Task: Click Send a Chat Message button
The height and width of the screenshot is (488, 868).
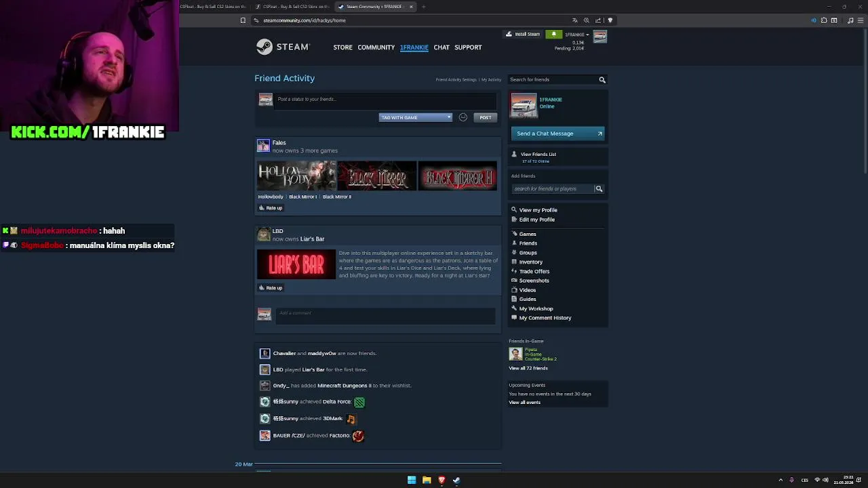Action: pyautogui.click(x=557, y=134)
